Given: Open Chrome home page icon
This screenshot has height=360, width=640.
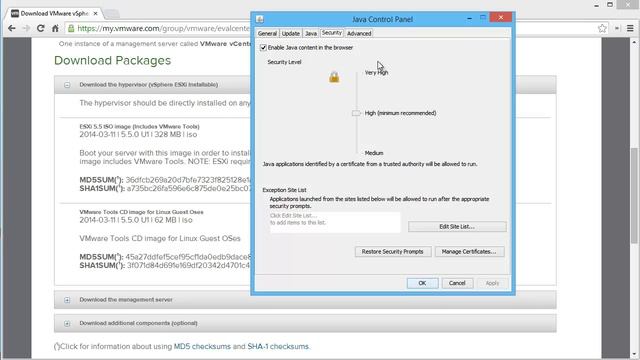Looking at the screenshot, I should point(55,28).
